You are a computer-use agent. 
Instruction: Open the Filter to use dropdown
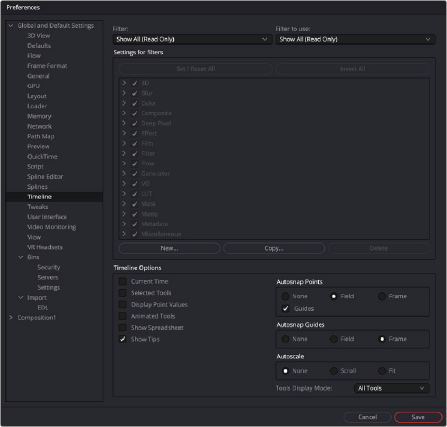click(x=355, y=39)
